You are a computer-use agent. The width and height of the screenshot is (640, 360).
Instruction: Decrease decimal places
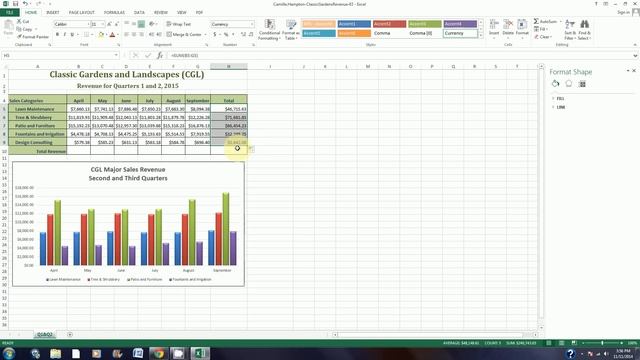251,35
